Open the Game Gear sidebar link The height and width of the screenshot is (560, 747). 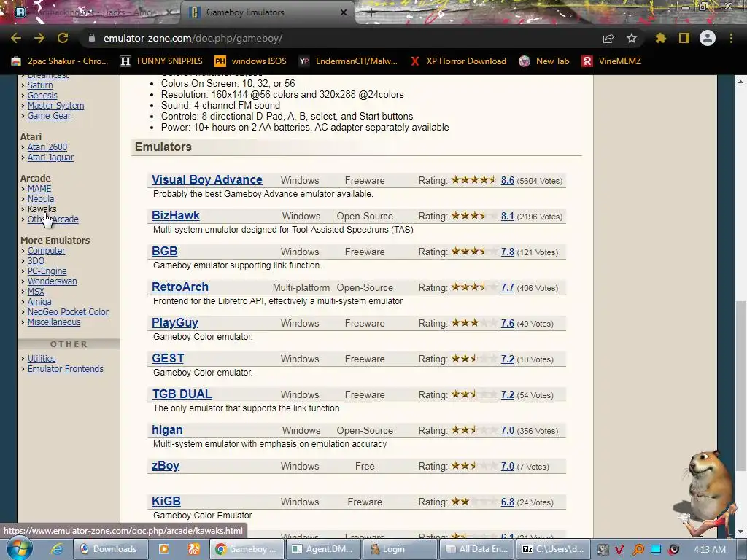pos(49,116)
